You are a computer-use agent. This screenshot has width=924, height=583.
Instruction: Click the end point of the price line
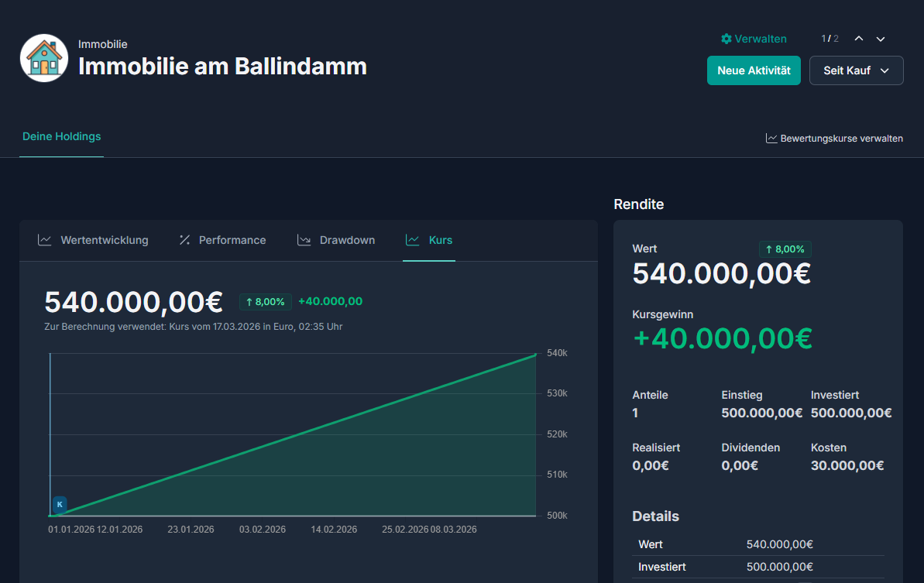(534, 355)
